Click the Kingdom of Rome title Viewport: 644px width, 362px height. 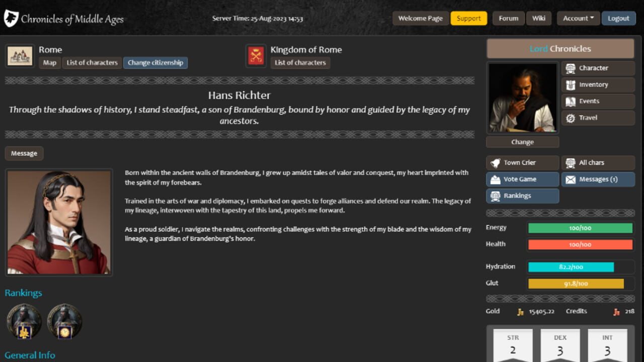point(306,50)
